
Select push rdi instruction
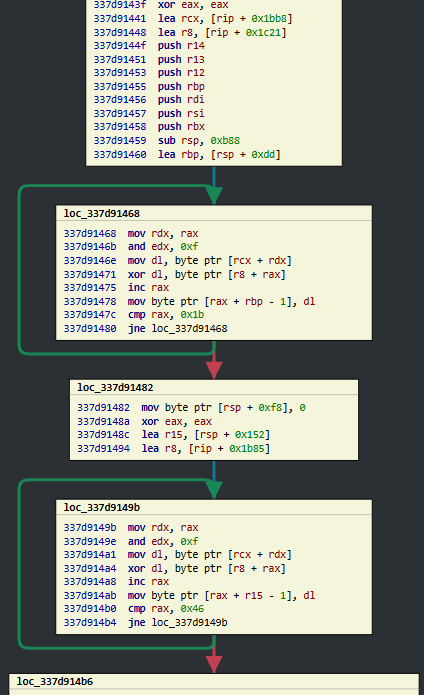pos(149,99)
